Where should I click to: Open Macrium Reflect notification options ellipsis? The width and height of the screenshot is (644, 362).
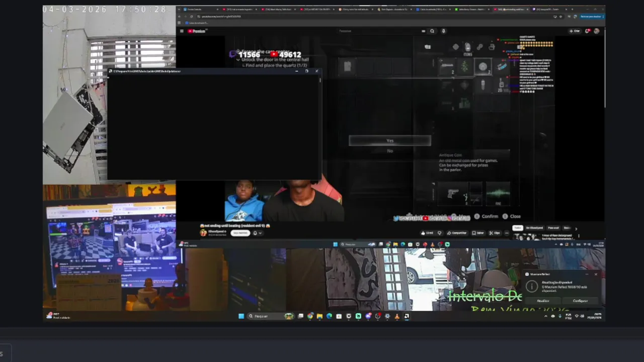point(587,274)
